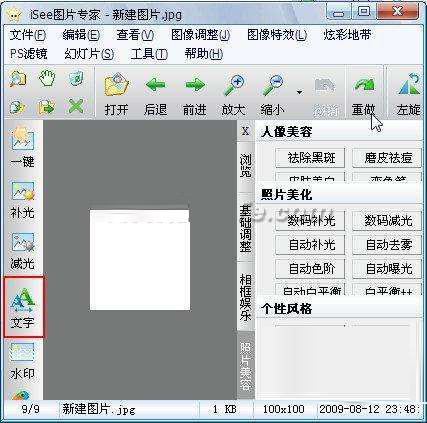The image size is (427, 423).
Task: Click the 数码减光 button
Action: click(387, 220)
